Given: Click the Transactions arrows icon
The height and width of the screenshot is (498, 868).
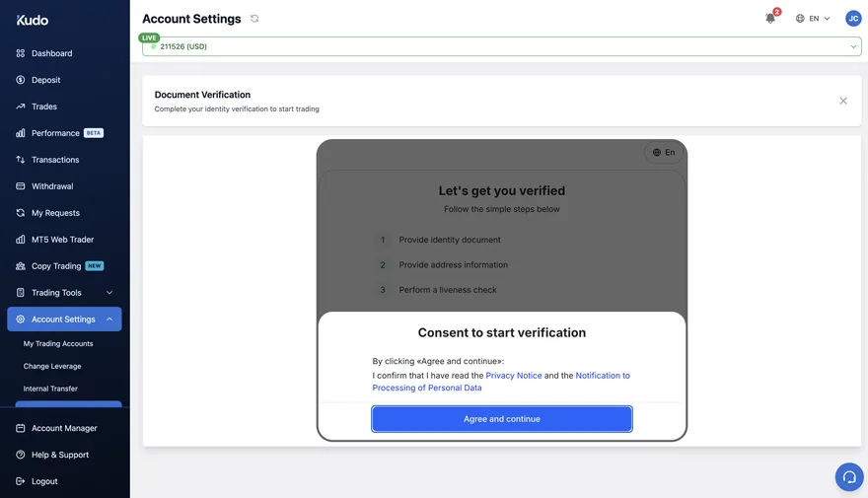Looking at the screenshot, I should click(x=21, y=160).
